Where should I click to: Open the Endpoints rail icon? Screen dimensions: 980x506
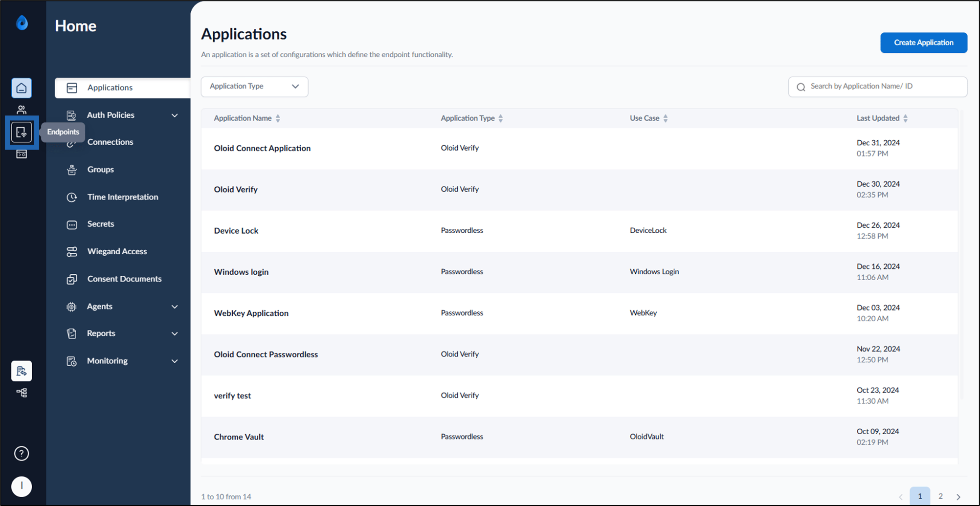coord(22,132)
